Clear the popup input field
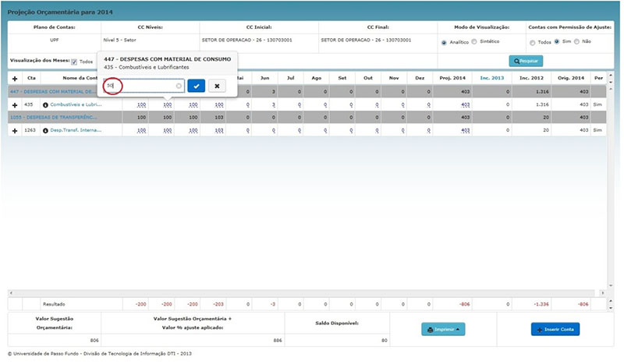 pos(179,86)
